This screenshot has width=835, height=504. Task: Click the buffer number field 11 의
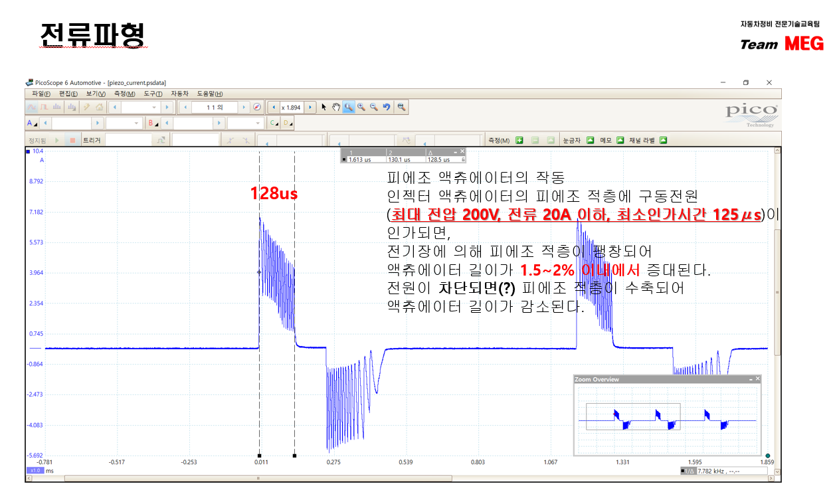pyautogui.click(x=215, y=107)
